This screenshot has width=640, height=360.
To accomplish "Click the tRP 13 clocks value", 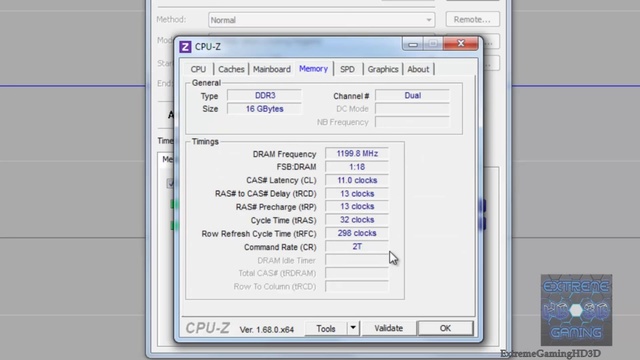I will click(357, 207).
